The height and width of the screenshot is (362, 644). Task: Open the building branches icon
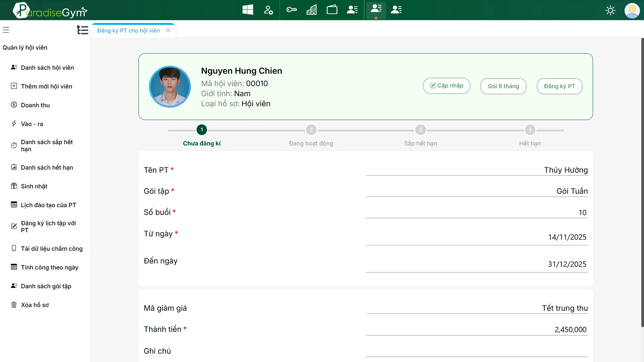(x=312, y=10)
